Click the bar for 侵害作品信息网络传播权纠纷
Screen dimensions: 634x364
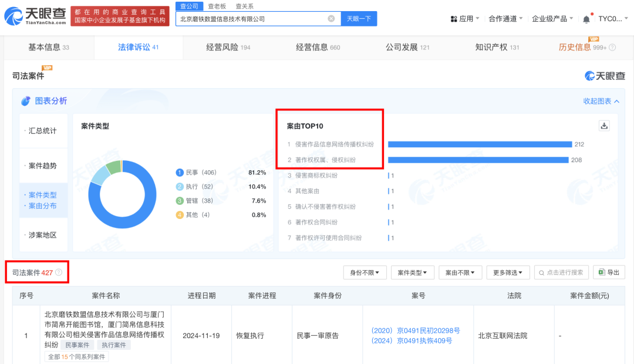[x=480, y=144]
